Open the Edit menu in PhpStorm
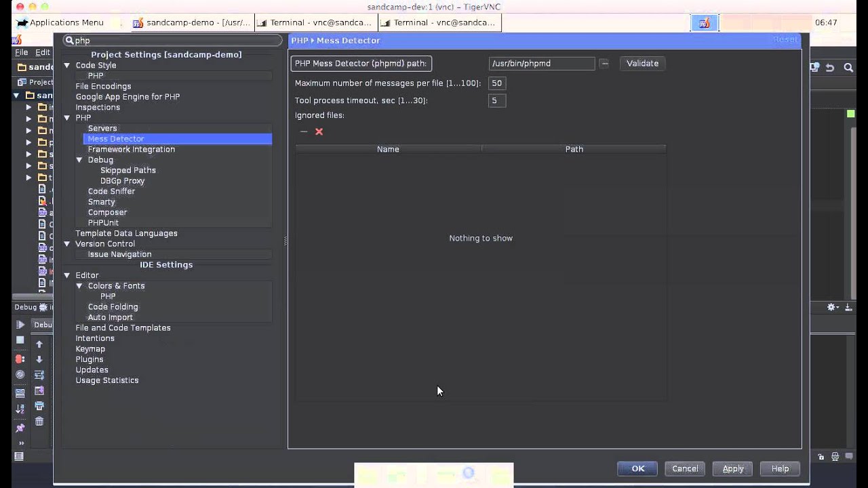868x488 pixels. [43, 52]
